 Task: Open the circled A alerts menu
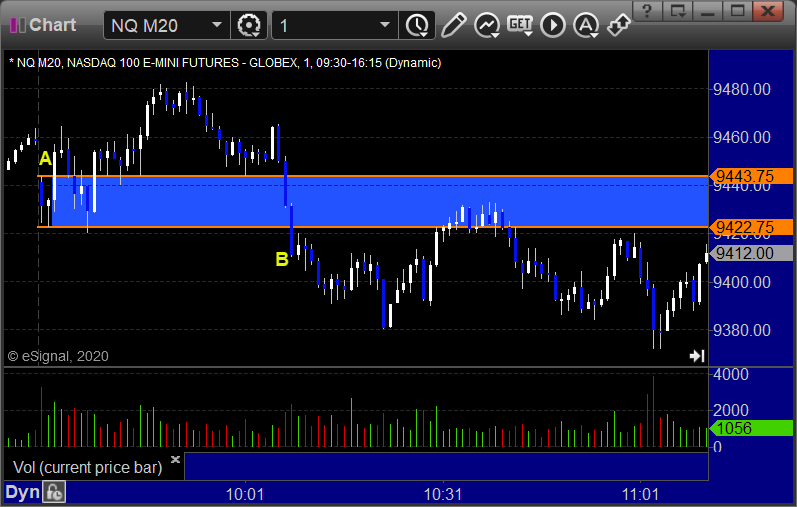586,25
